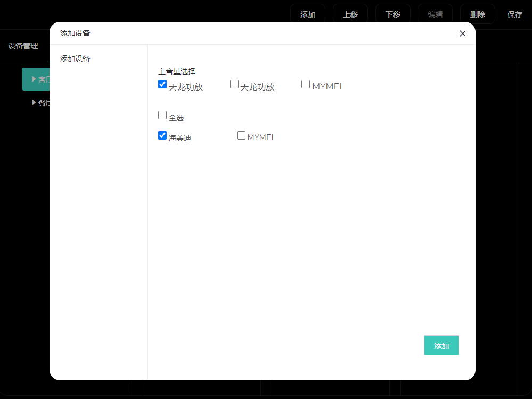The width and height of the screenshot is (532, 399).
Task: Click 添加 in the top toolbar
Action: (308, 14)
